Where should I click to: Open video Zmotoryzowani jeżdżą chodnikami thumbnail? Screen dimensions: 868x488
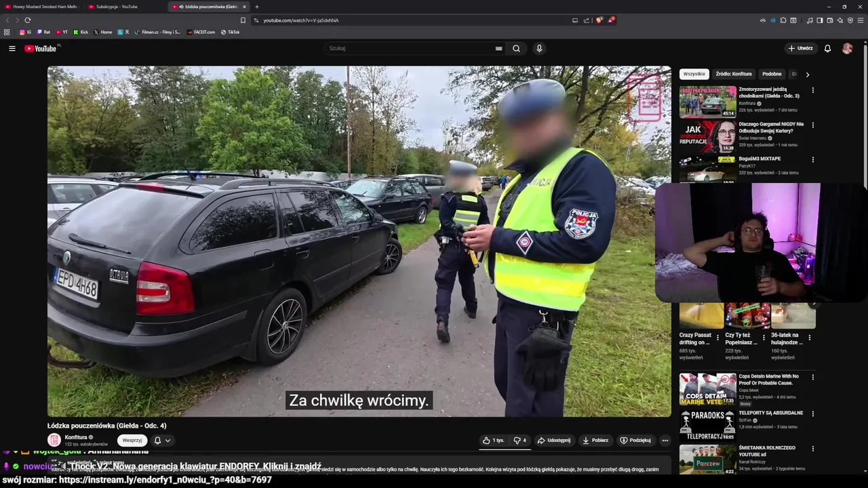point(707,102)
